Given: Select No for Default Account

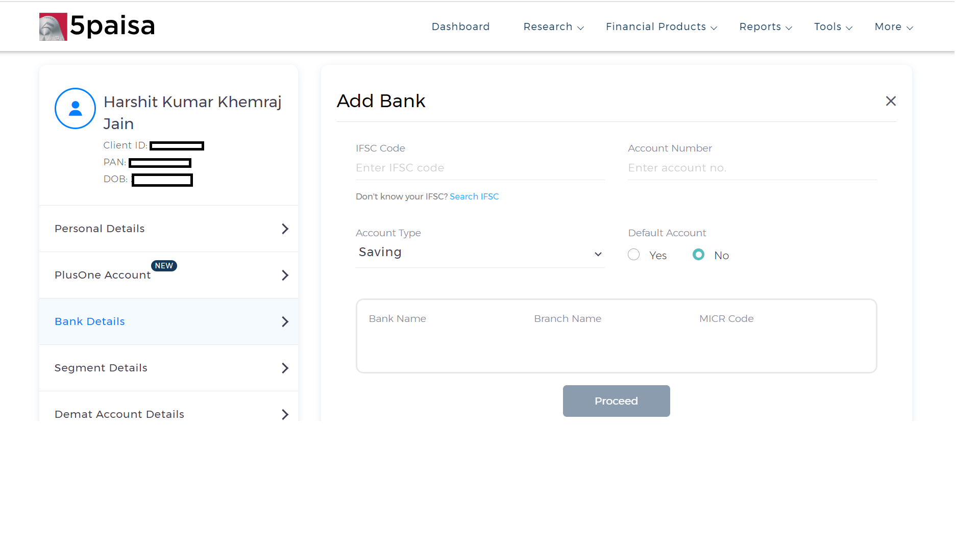Looking at the screenshot, I should click(698, 255).
